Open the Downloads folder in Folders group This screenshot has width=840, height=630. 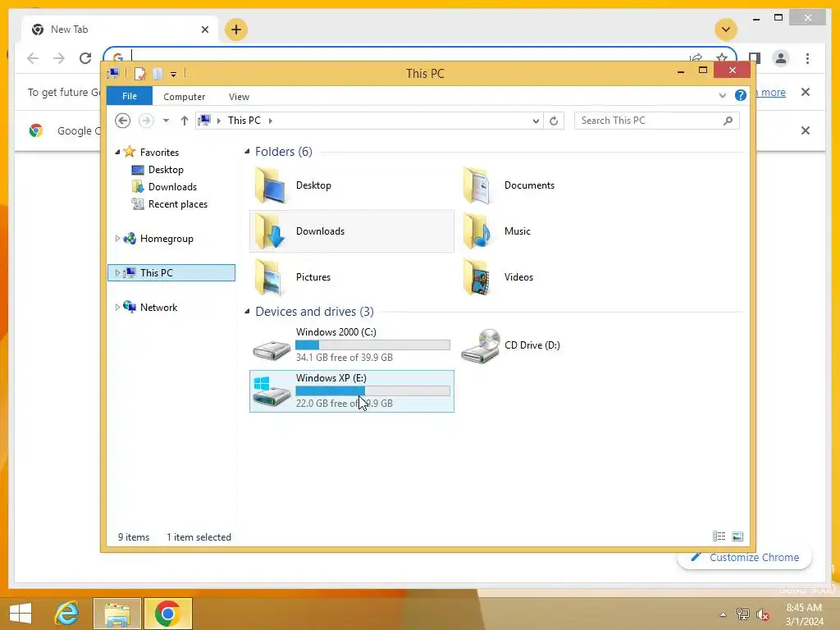click(269, 231)
